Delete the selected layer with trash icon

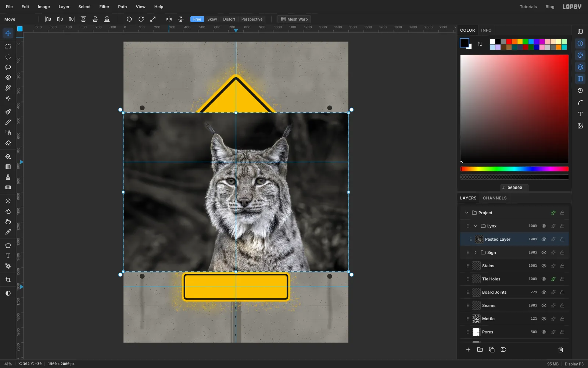[561, 350]
